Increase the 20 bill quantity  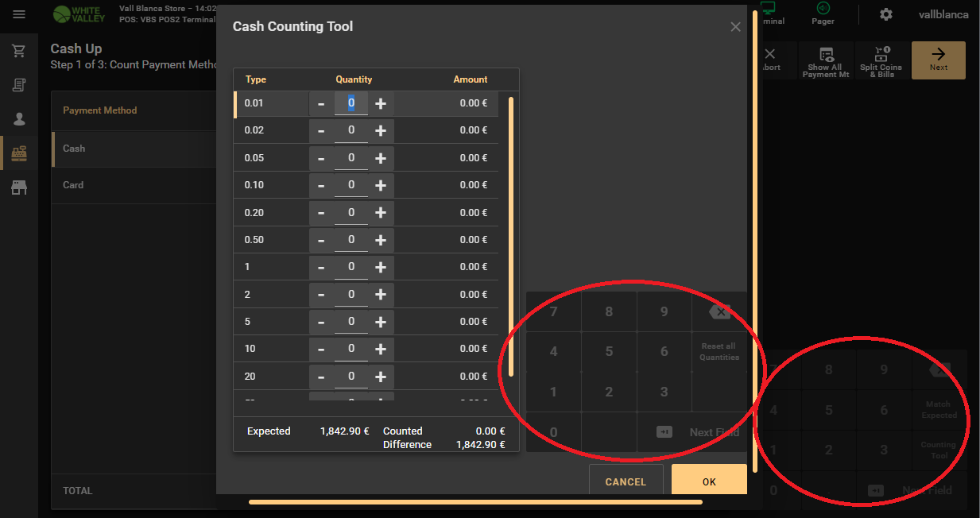click(x=381, y=377)
